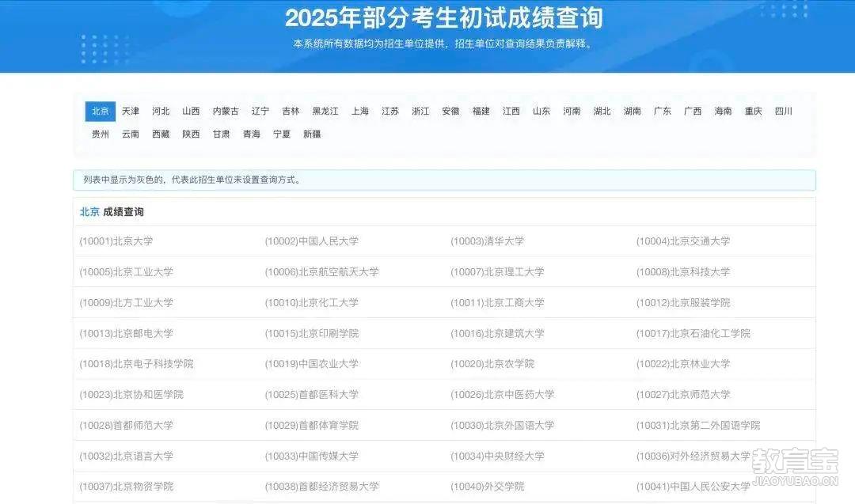Select (10018)北京电子科技学院 entry
855x504 pixels.
pos(136,364)
